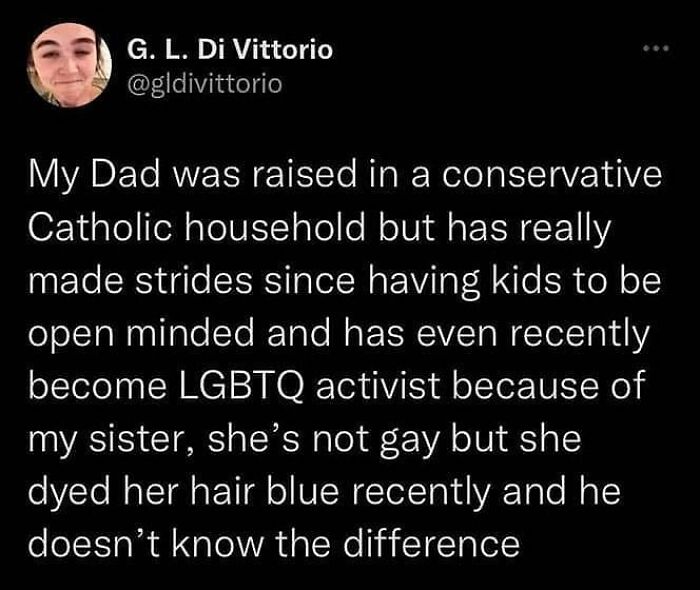Click the word "strides" in the tweet
700x590 pixels.
click(x=195, y=282)
